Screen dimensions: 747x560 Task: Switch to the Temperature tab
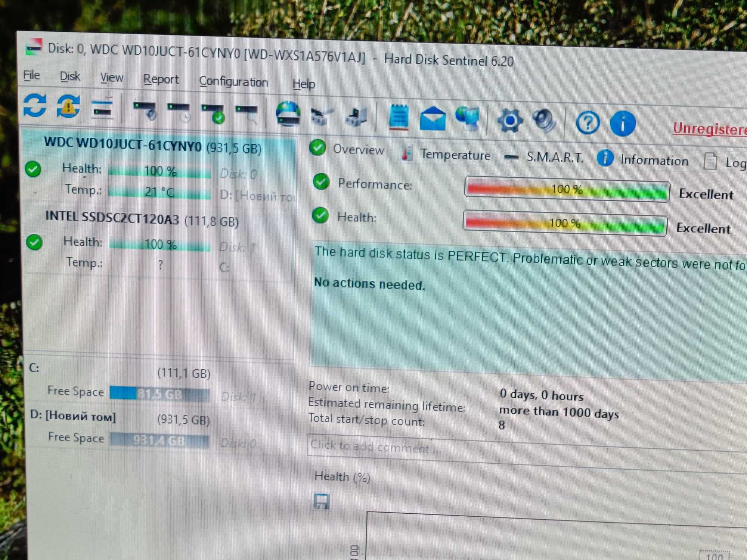pos(445,154)
